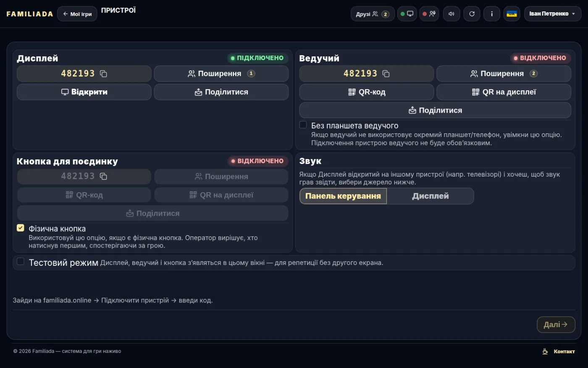Click the ПІДКЛЮЧЕНО status badge for Дисплей

[257, 58]
